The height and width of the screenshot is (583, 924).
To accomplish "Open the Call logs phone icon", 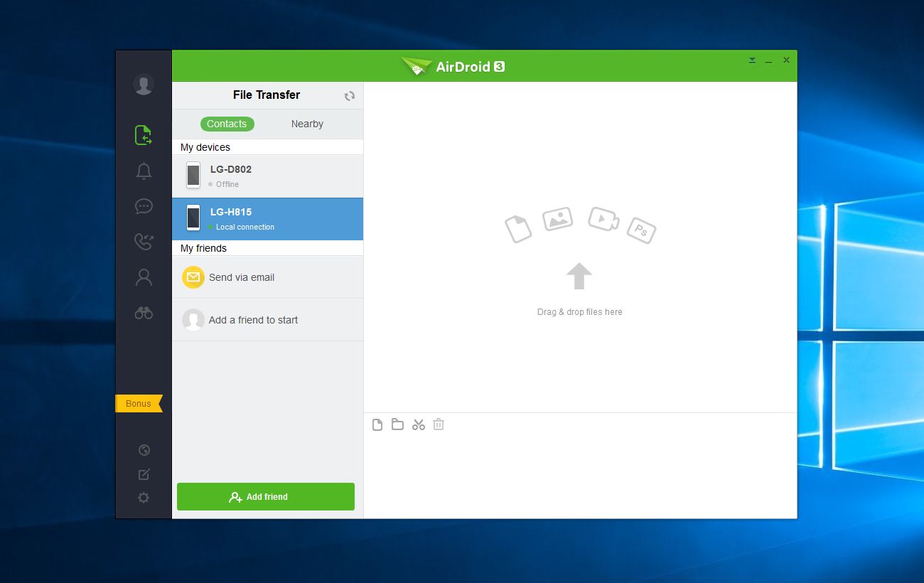I will [144, 242].
